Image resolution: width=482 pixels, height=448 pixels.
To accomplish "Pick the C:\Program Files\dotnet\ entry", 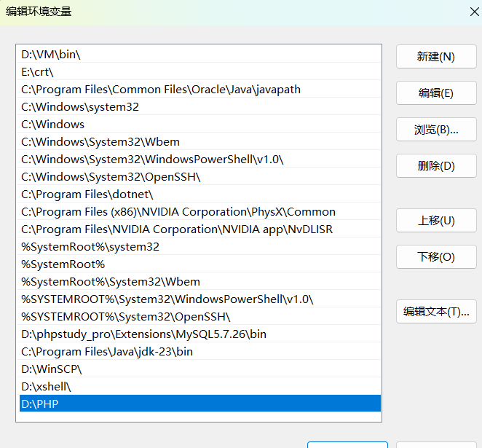I will (87, 194).
